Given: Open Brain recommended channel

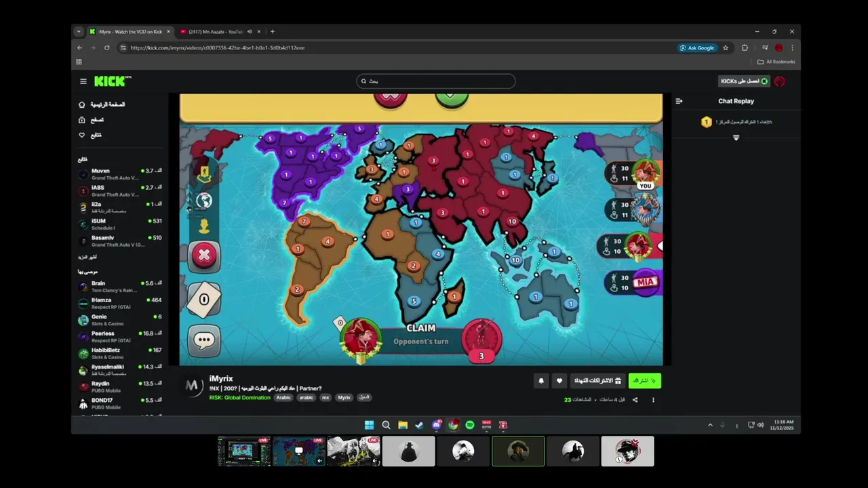Looking at the screenshot, I should (120, 287).
